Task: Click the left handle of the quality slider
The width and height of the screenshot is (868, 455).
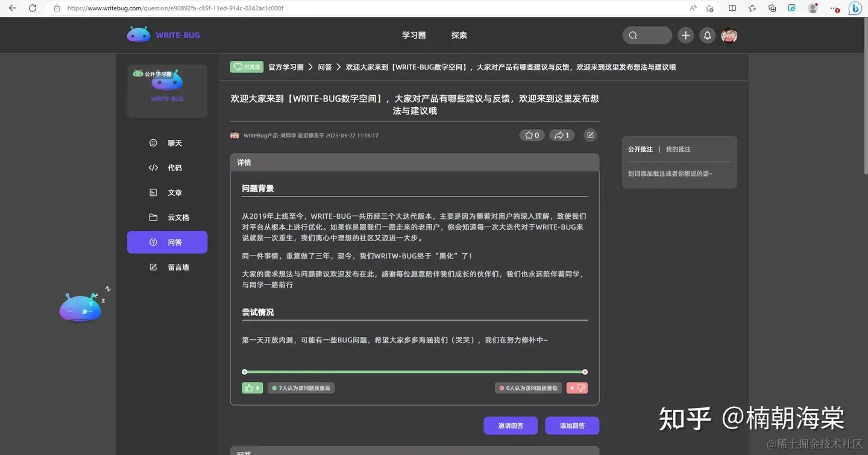Action: coord(244,372)
